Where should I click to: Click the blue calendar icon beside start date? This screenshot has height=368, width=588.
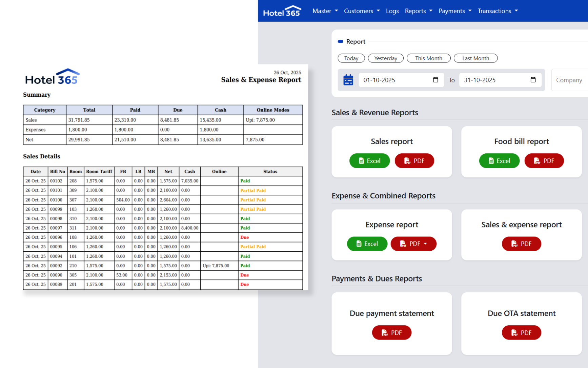point(348,80)
